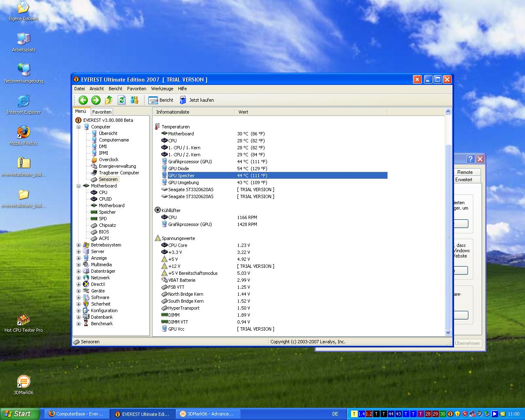525x420 pixels.
Task: Select the VBAT Batterie row
Action: coord(271,280)
